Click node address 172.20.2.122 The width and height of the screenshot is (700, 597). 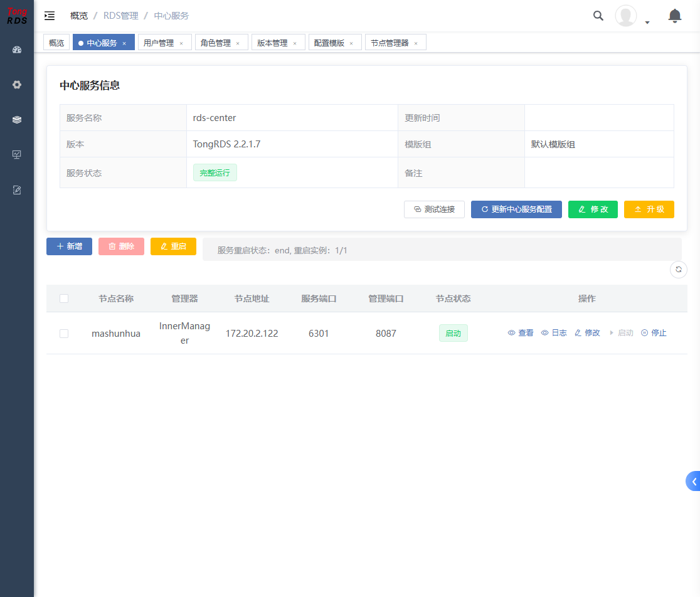pos(252,333)
